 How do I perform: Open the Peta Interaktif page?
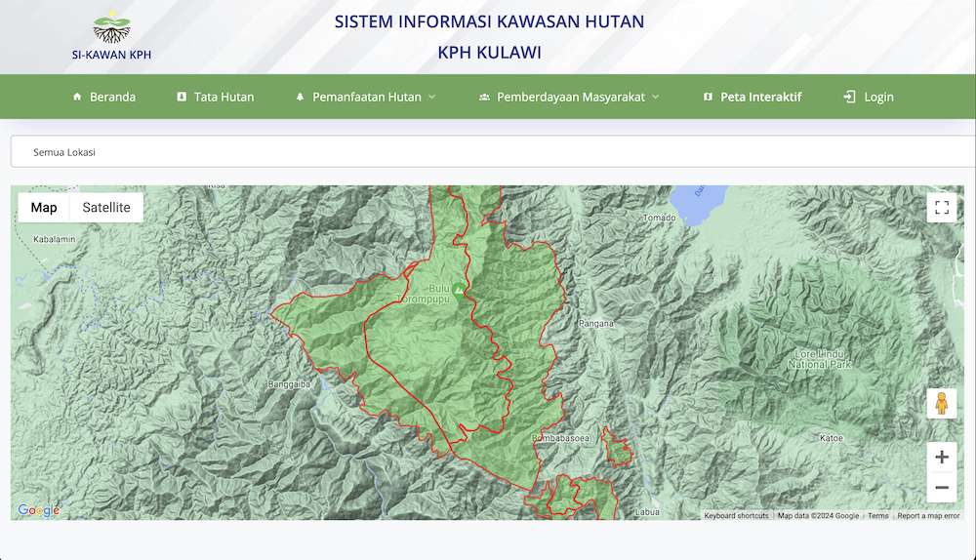click(752, 97)
